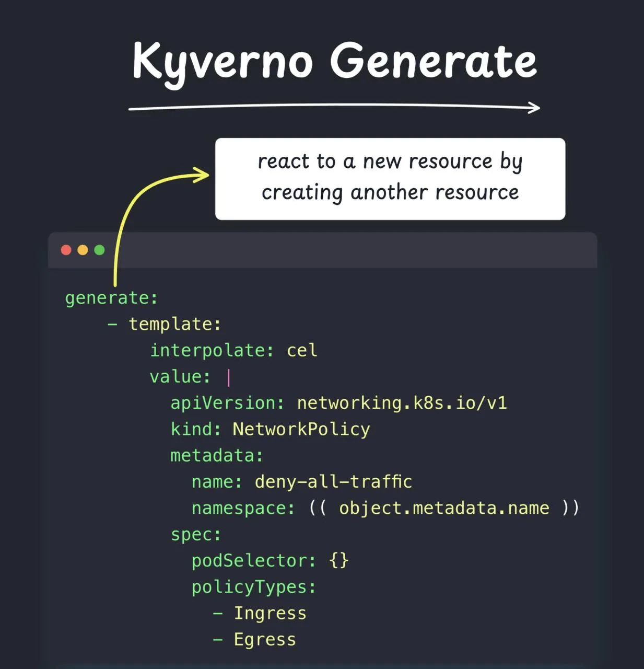
Task: Click the '- Egress' list item
Action: [254, 640]
